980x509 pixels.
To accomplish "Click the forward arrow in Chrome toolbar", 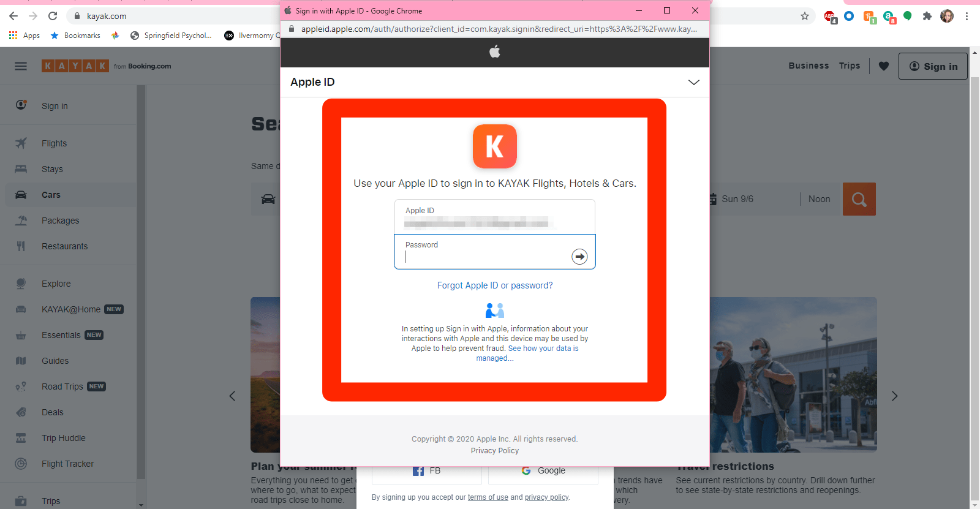I will (33, 16).
